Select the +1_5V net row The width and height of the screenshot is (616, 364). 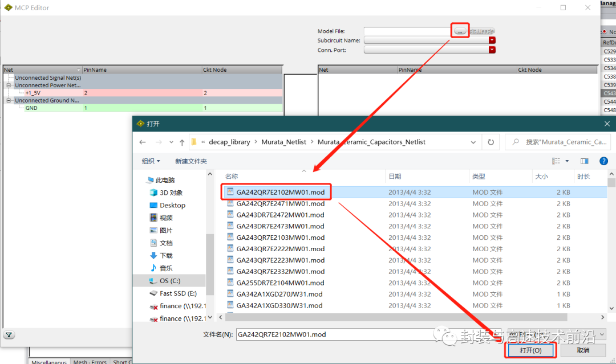pos(153,93)
